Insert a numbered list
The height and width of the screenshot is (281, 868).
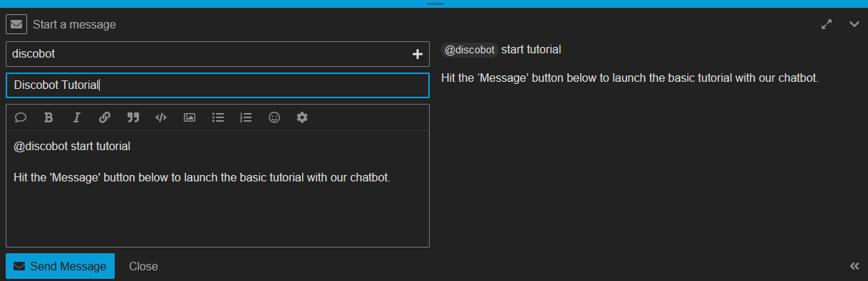246,117
